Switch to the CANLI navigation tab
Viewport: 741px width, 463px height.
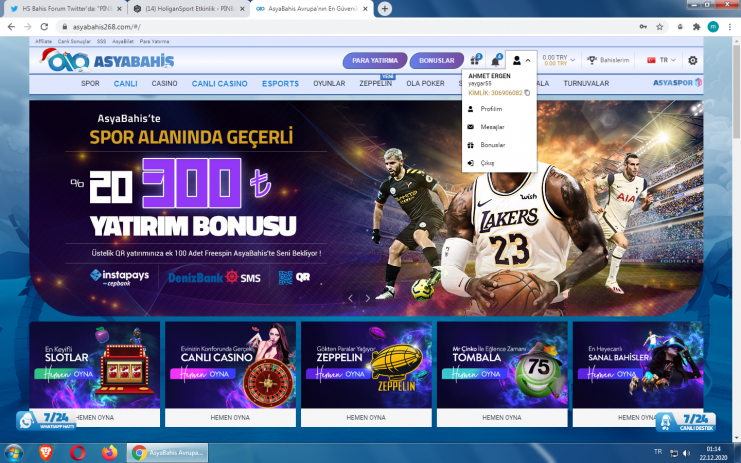click(x=125, y=83)
